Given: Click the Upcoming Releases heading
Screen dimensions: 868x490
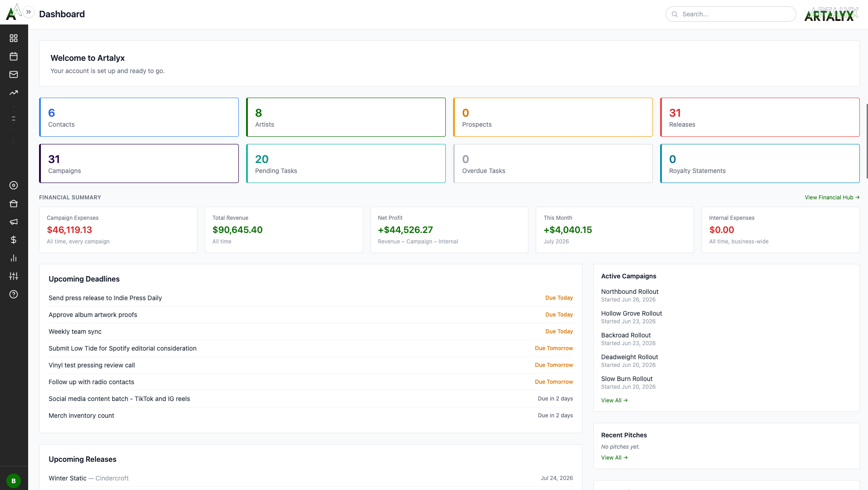Looking at the screenshot, I should click(83, 459).
